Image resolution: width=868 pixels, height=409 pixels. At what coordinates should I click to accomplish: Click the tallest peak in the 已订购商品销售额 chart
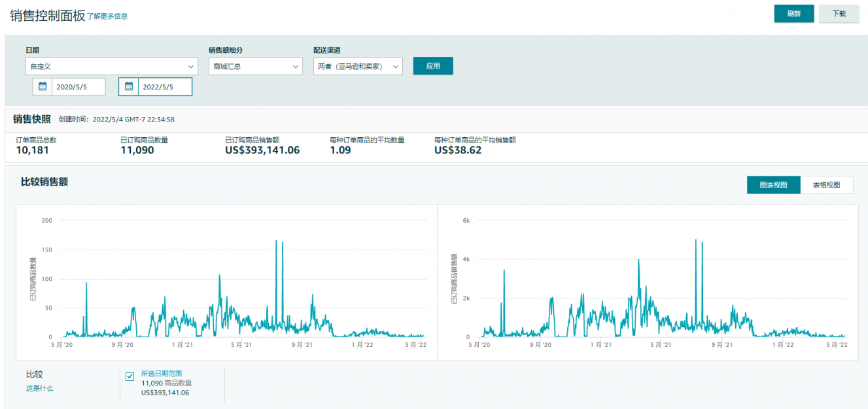[x=696, y=240]
